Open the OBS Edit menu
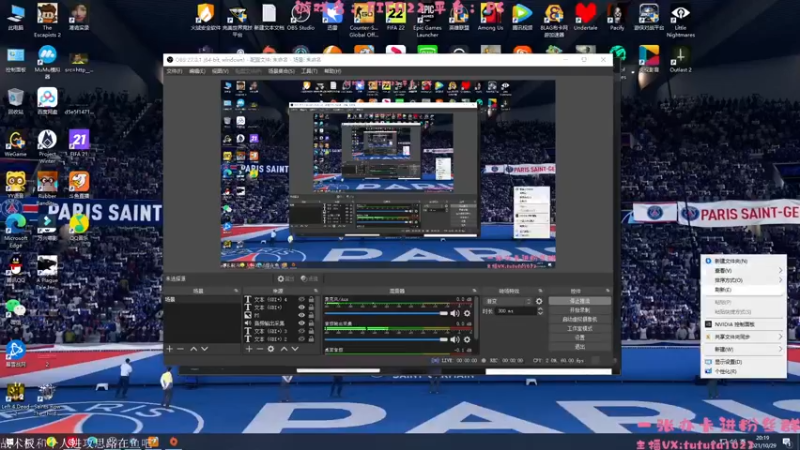This screenshot has width=800, height=450. tap(197, 71)
